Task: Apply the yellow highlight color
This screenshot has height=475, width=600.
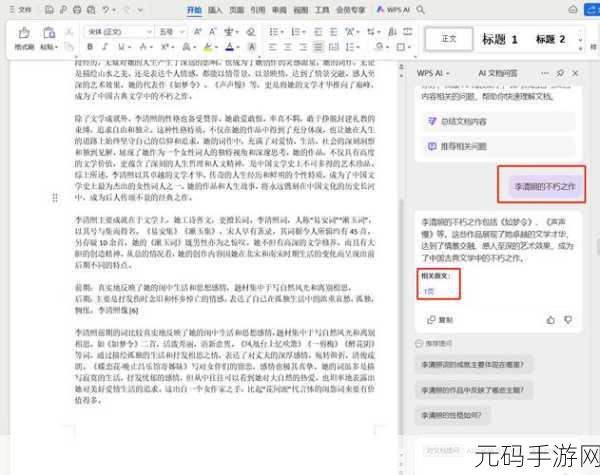Action: (208, 47)
